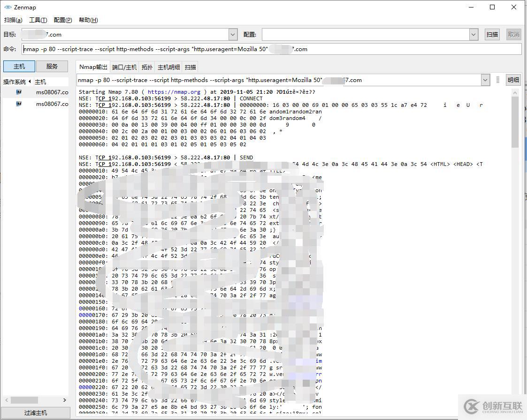The height and width of the screenshot is (420, 527).
Task: Click the 明细 details button
Action: (x=513, y=80)
